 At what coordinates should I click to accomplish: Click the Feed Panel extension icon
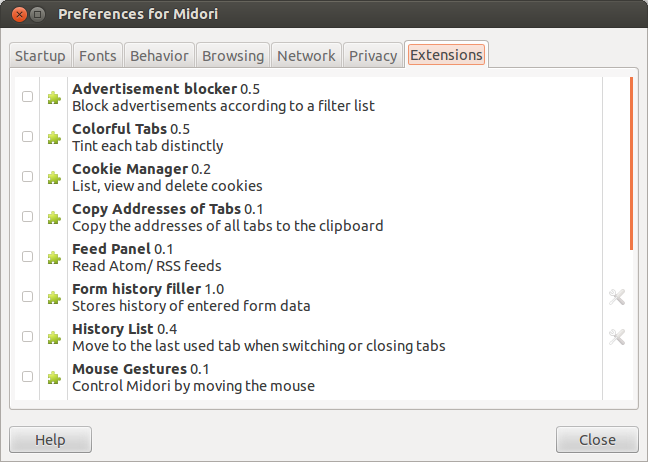(x=54, y=257)
